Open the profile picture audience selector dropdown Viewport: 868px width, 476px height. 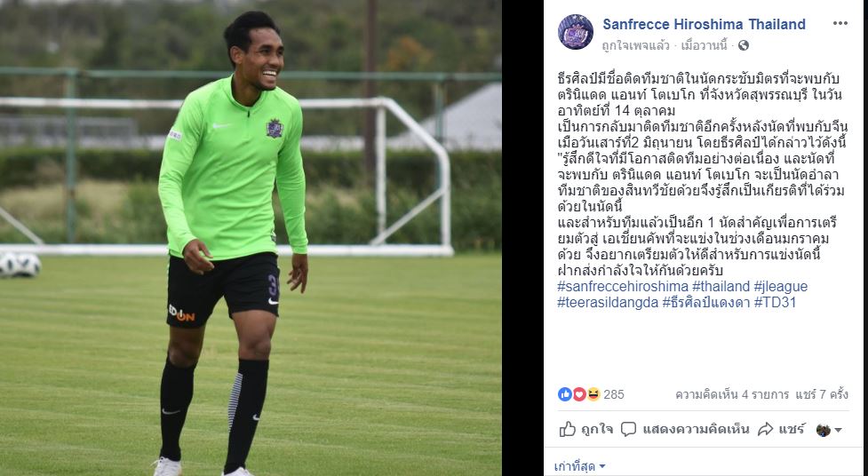coord(829,430)
